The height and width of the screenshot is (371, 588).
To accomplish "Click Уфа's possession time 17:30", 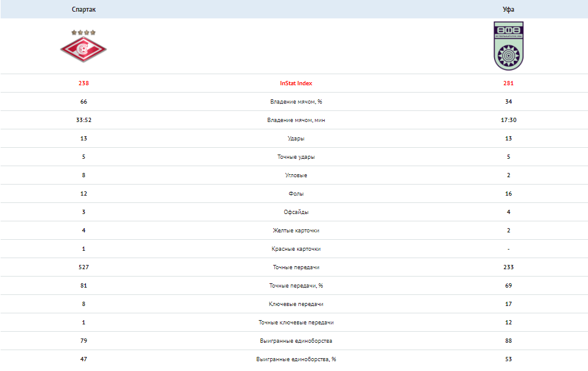I will pyautogui.click(x=508, y=120).
